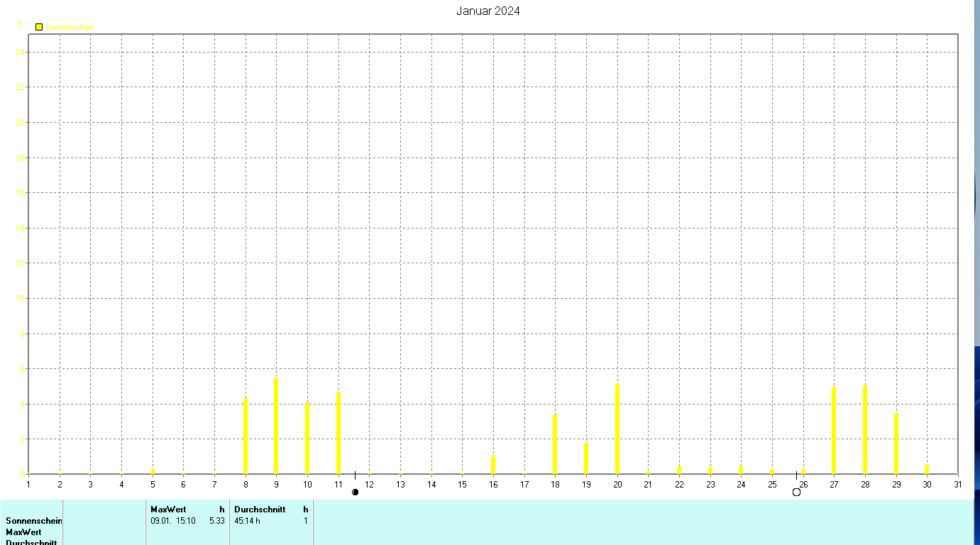
Task: Click the MaxWert column header in the table
Action: (168, 510)
